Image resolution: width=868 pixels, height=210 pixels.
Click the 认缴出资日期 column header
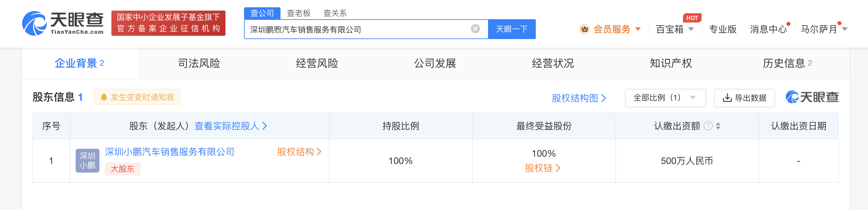pos(798,126)
